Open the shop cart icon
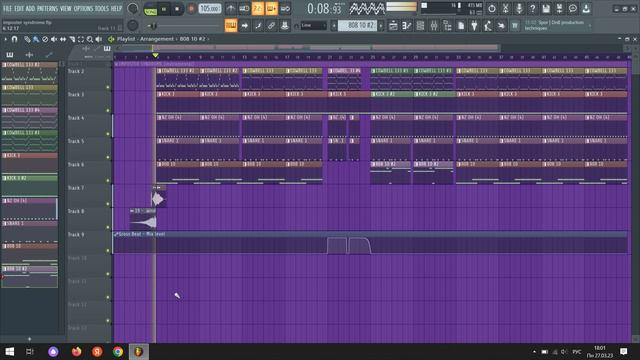640x360 pixels. [515, 26]
